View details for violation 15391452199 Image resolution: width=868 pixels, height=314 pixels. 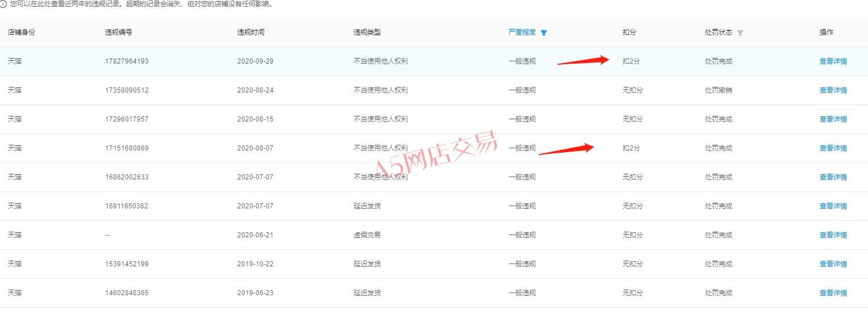point(833,264)
